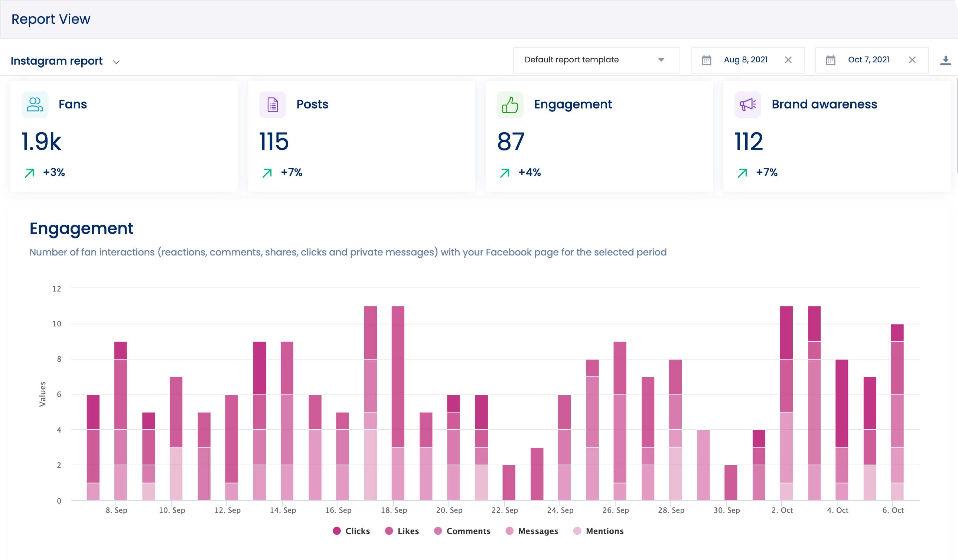
Task: Open the Instagram report selector
Action: (57, 61)
